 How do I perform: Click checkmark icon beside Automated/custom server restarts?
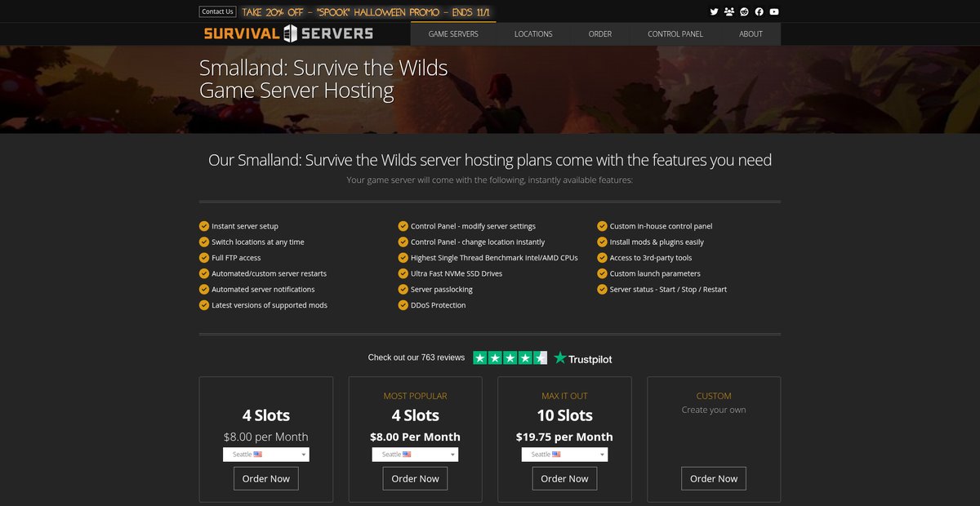click(x=204, y=273)
